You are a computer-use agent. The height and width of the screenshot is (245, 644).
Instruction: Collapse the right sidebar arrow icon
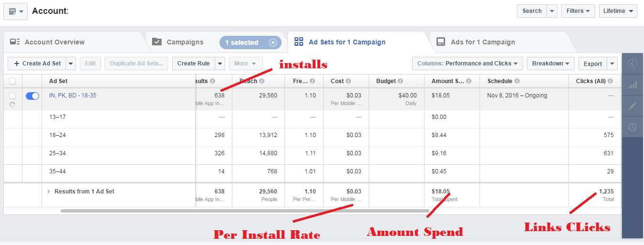(x=633, y=64)
